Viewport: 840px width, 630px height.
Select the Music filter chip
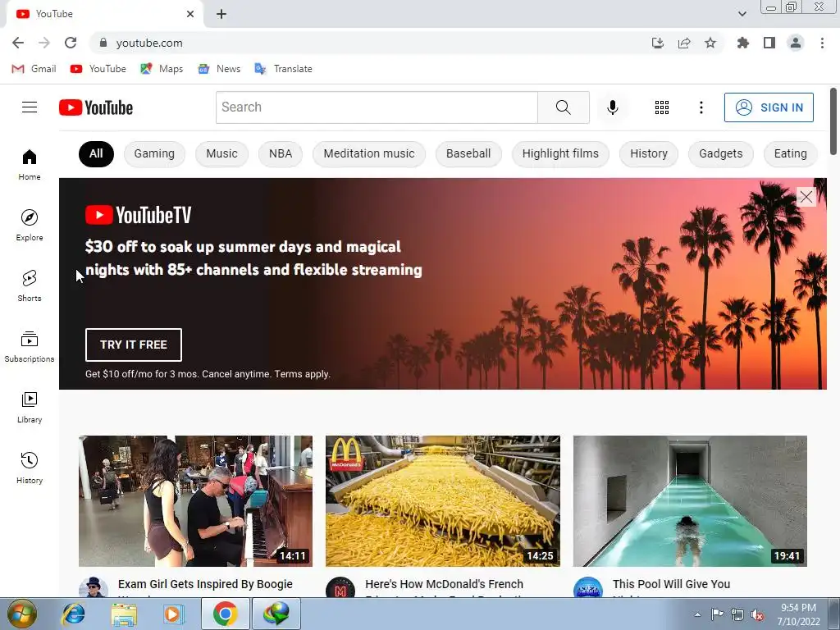point(221,153)
